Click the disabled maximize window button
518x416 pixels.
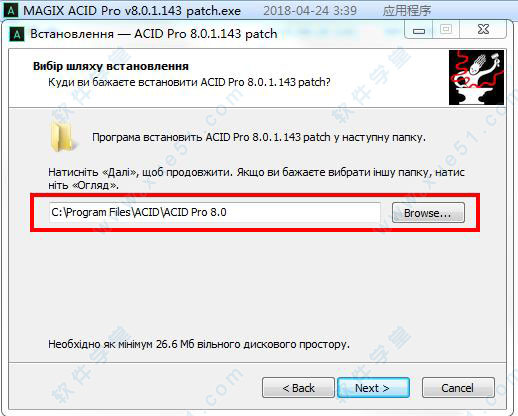(x=446, y=30)
